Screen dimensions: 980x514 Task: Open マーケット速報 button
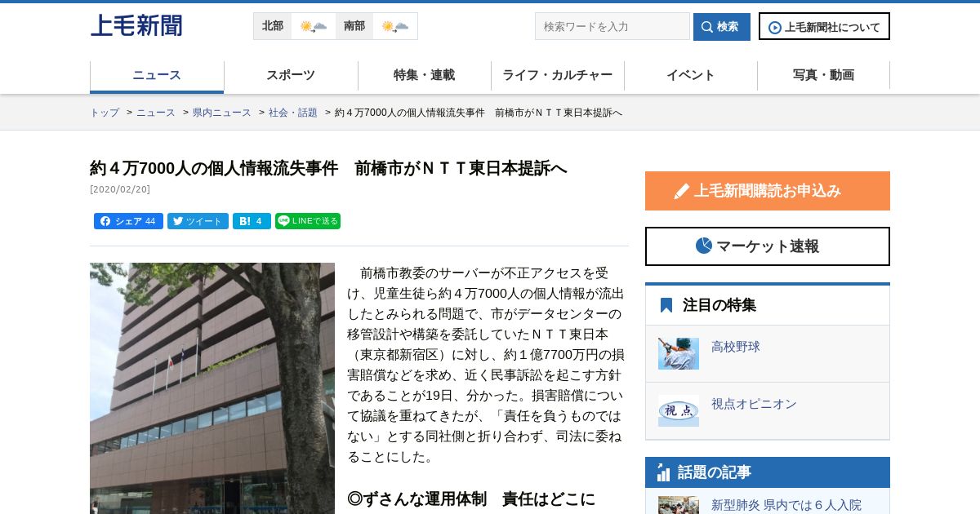coord(768,246)
